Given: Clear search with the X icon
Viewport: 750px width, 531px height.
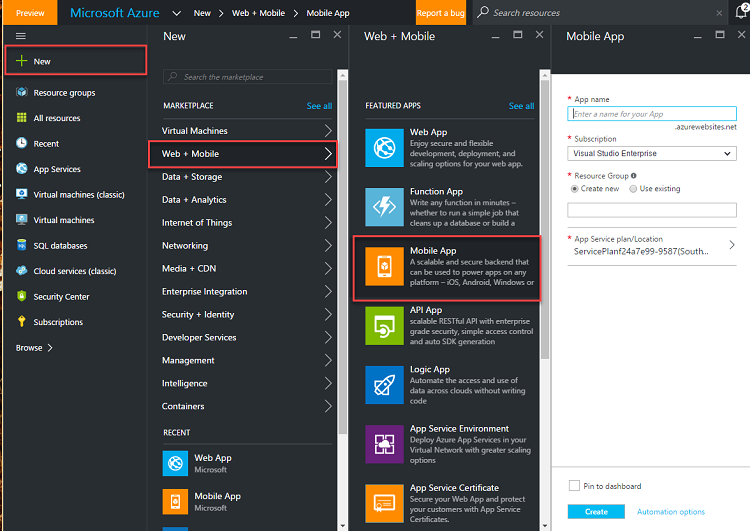Looking at the screenshot, I should point(719,13).
